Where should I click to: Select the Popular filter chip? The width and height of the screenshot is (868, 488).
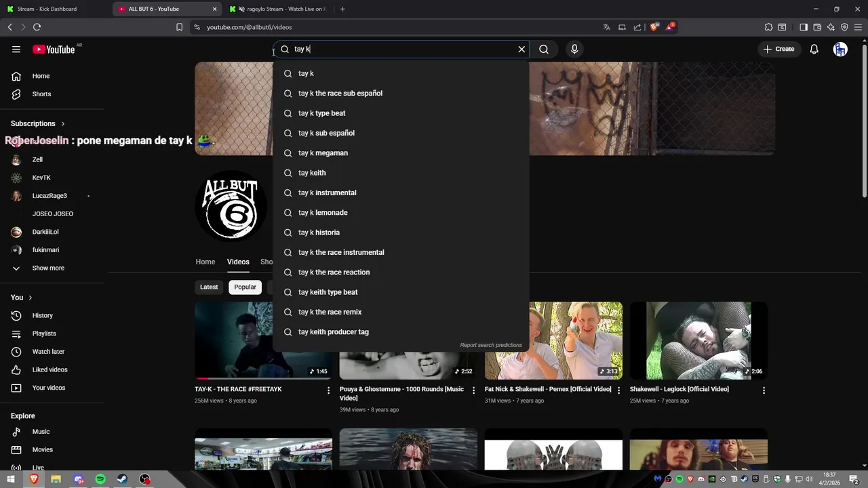245,287
